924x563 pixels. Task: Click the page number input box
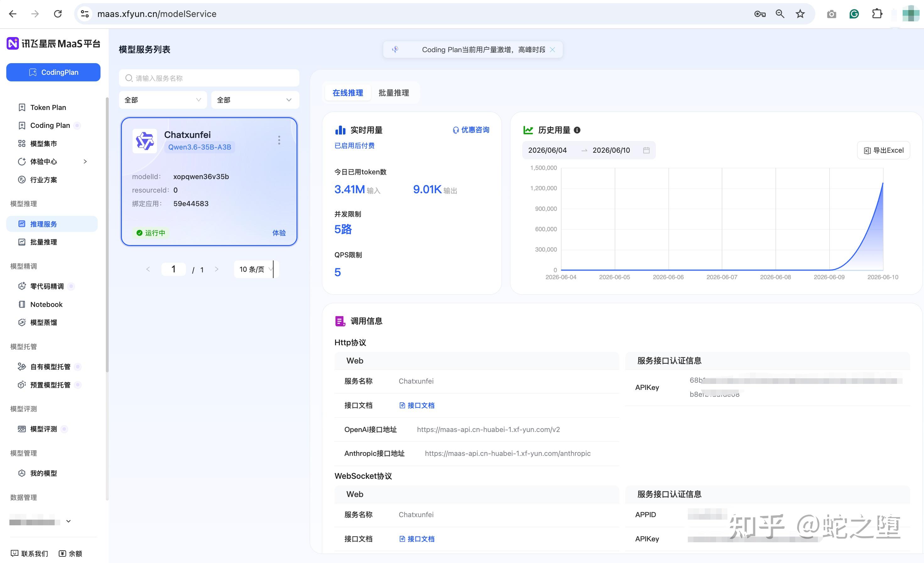point(173,269)
